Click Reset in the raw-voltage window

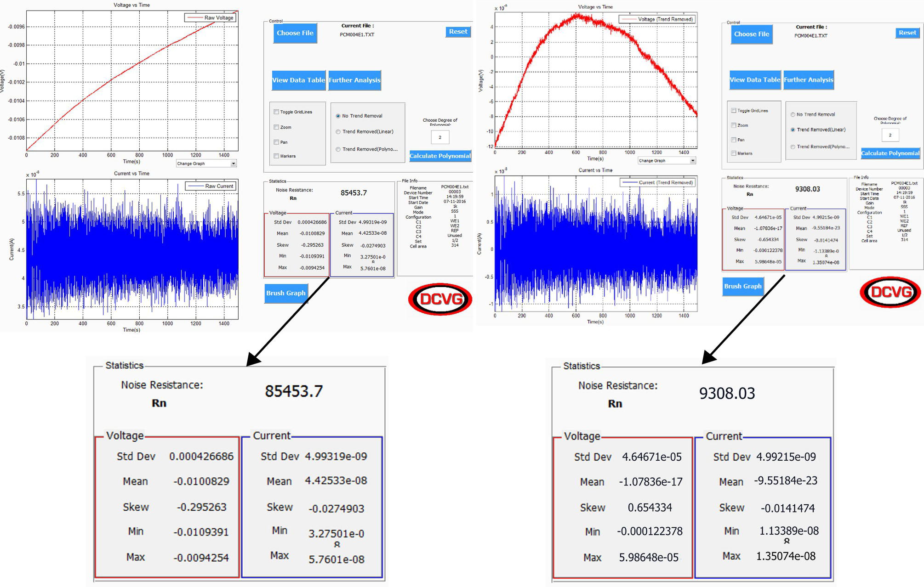tap(458, 32)
